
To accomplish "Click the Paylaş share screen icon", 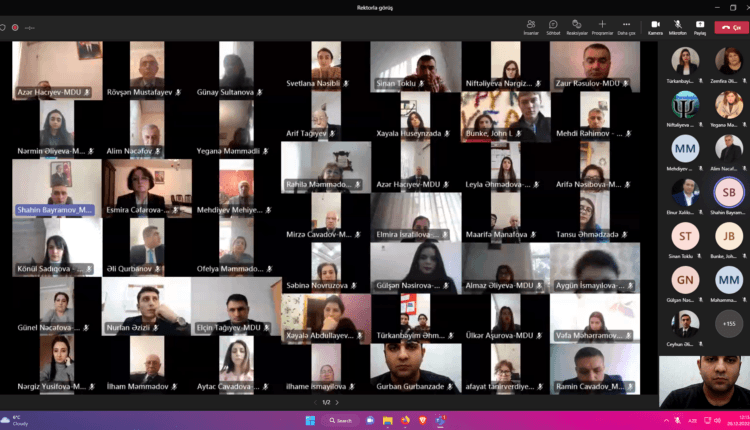I will 700,25.
